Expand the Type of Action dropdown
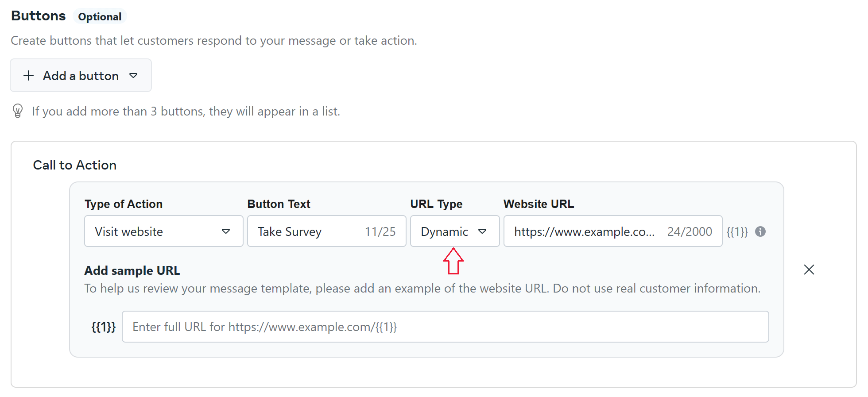Image resolution: width=868 pixels, height=397 pixels. point(163,231)
